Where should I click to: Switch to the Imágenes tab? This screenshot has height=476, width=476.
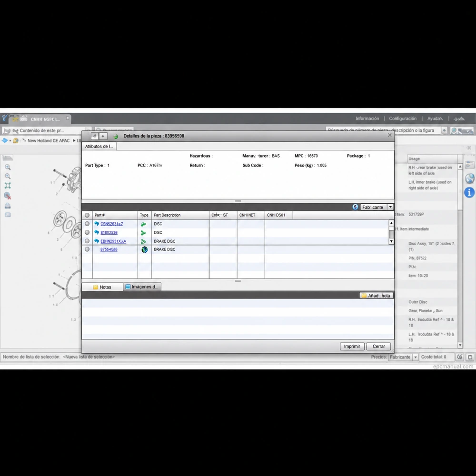pyautogui.click(x=142, y=287)
